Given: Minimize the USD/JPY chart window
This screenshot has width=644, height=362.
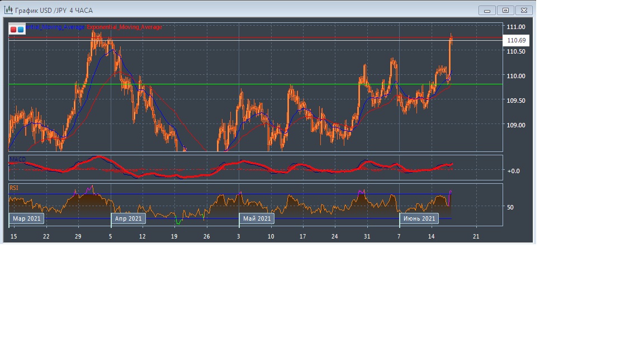Looking at the screenshot, I should (487, 10).
